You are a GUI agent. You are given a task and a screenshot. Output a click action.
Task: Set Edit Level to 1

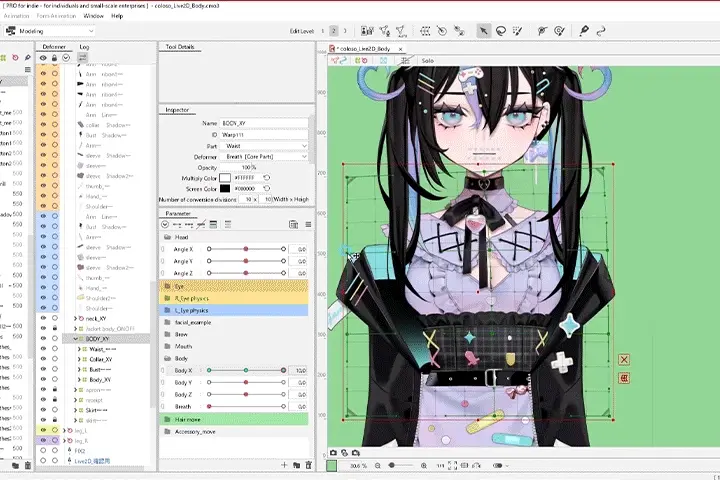[322, 31]
